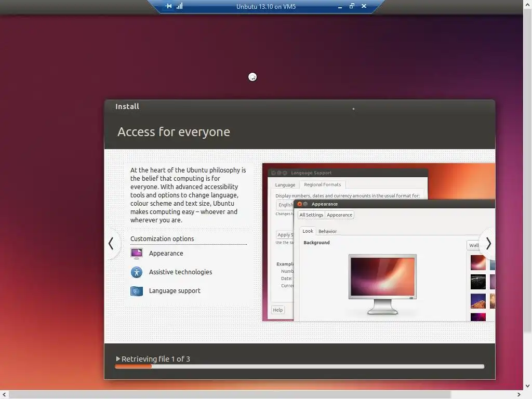Image resolution: width=532 pixels, height=399 pixels.
Task: Open the English regional format dropdown
Action: tap(285, 205)
